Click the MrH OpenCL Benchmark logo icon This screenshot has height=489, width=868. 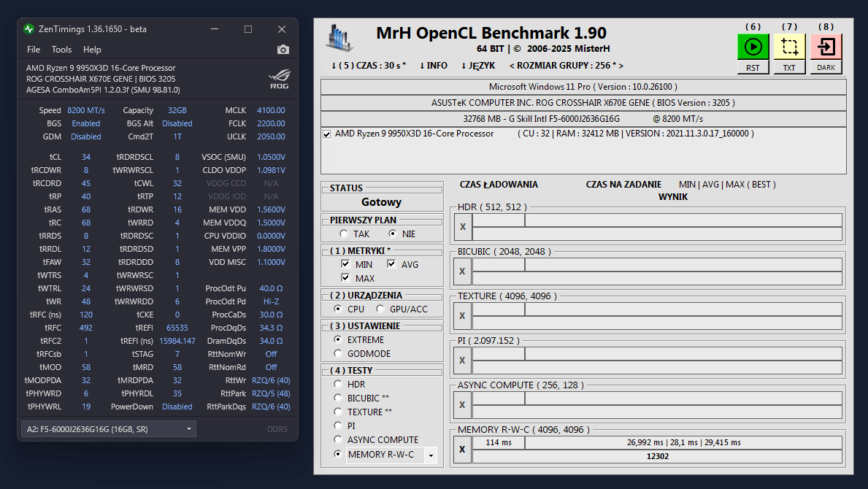coord(340,39)
